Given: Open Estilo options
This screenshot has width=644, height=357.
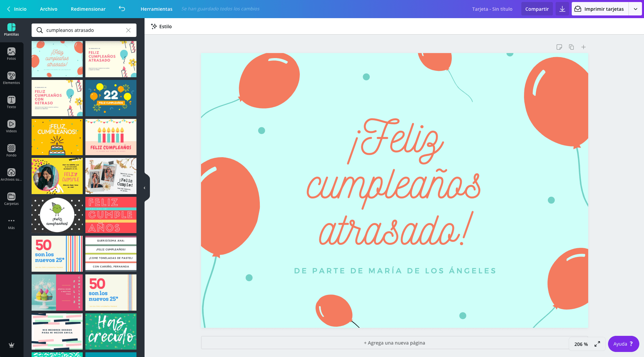Looking at the screenshot, I should pos(161,27).
